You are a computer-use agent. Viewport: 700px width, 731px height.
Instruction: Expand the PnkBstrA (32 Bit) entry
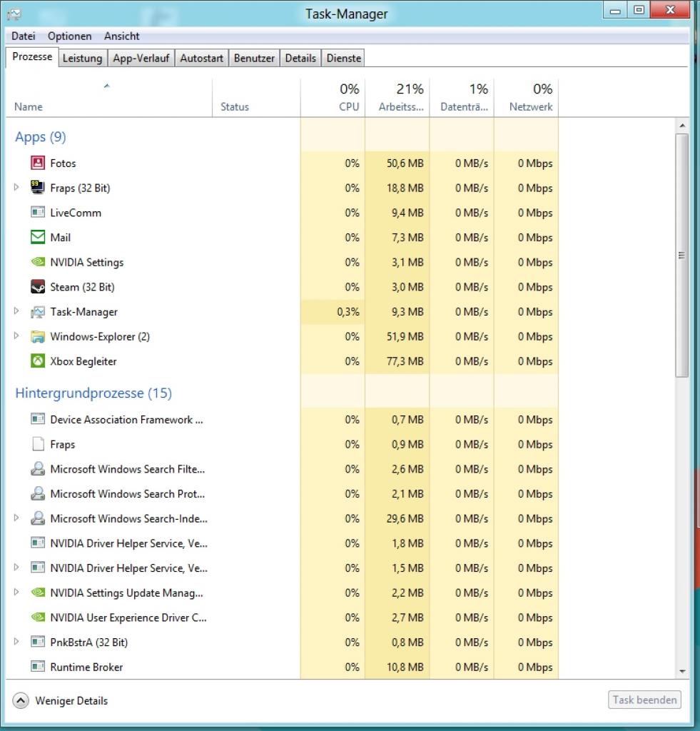coord(16,641)
